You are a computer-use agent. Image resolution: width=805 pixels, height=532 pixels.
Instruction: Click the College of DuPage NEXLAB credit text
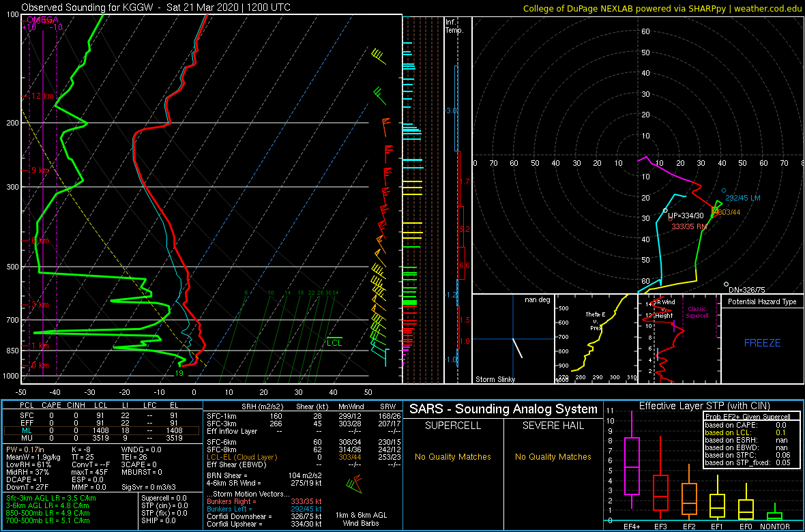coord(662,8)
